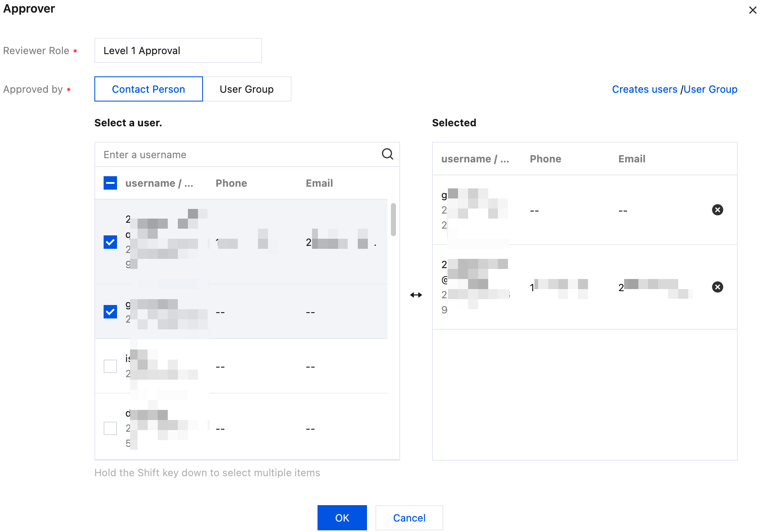Remove the second selected user
The image size is (760, 532).
[717, 287]
